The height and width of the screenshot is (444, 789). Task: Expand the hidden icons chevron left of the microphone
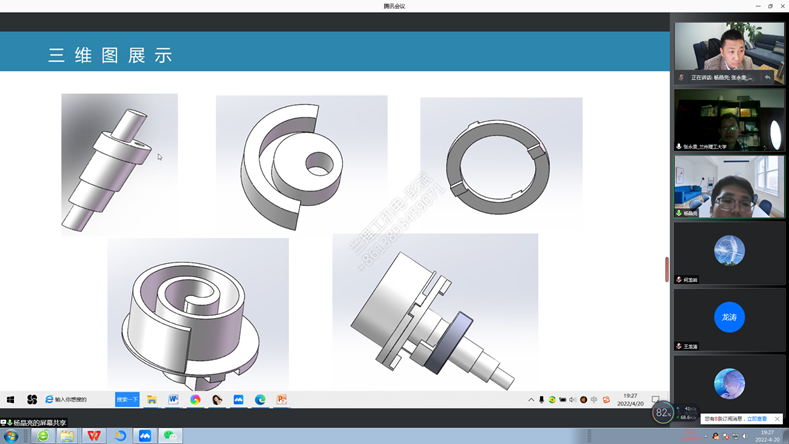pyautogui.click(x=531, y=400)
